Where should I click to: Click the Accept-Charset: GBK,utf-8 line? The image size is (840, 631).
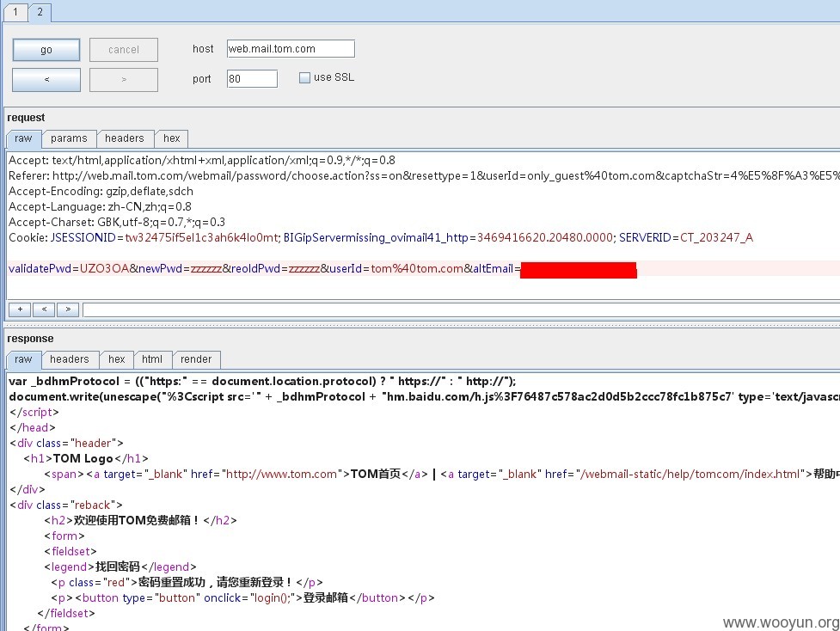[x=117, y=222]
